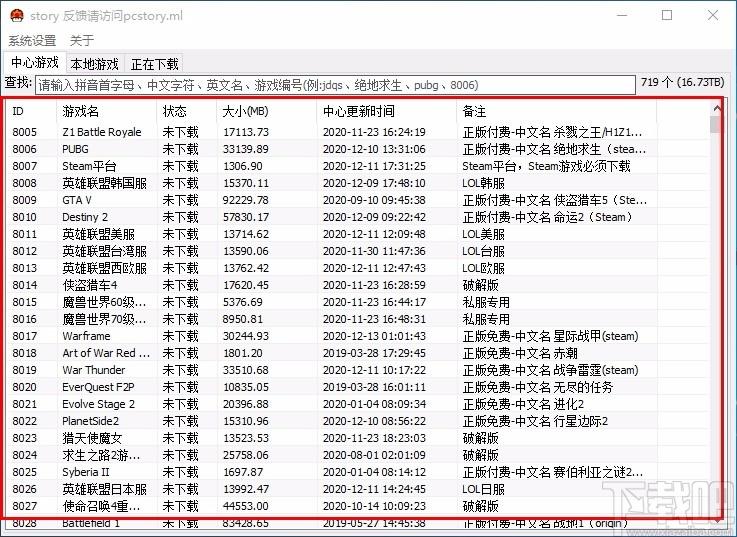The height and width of the screenshot is (537, 737).
Task: Click size value 44553.00
Action: (x=246, y=506)
